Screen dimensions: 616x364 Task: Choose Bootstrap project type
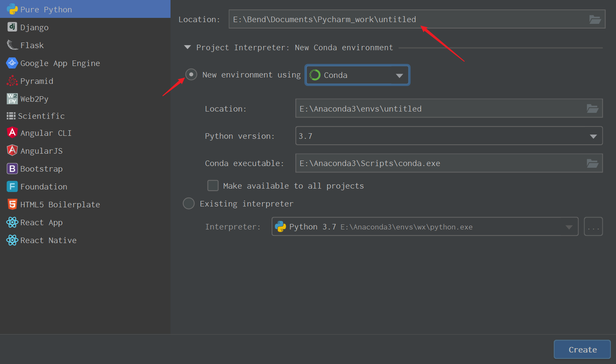point(85,168)
